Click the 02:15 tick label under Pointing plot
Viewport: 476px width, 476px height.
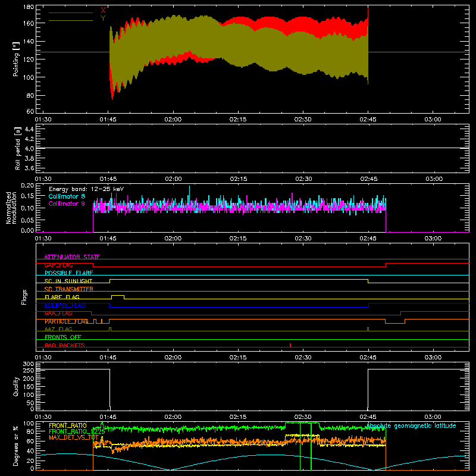238,120
